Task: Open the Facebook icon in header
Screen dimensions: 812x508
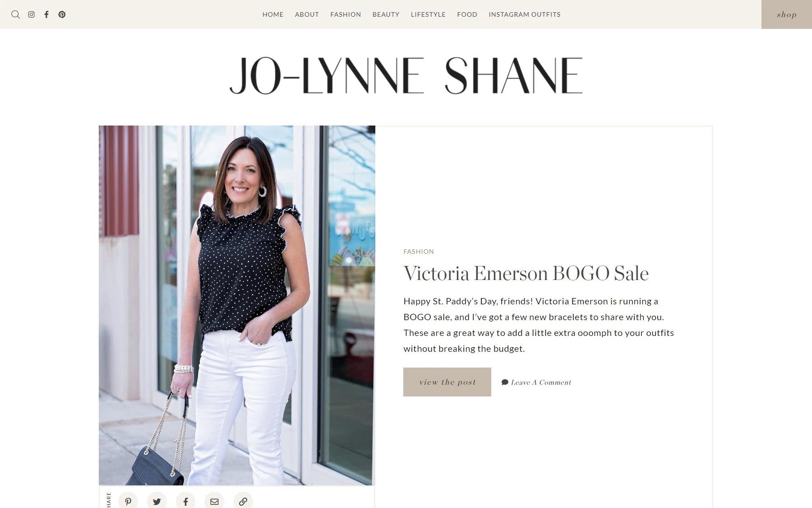Action: [46, 14]
